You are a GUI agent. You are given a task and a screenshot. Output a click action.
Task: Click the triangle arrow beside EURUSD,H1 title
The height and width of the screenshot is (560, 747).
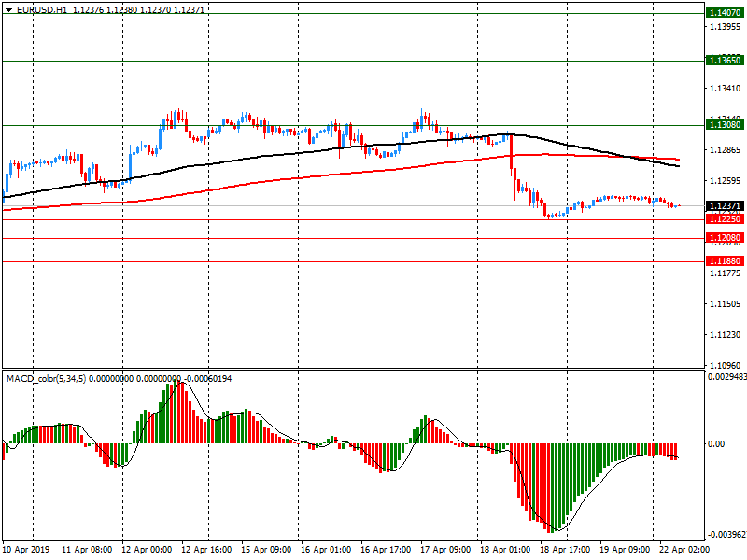(x=8, y=9)
